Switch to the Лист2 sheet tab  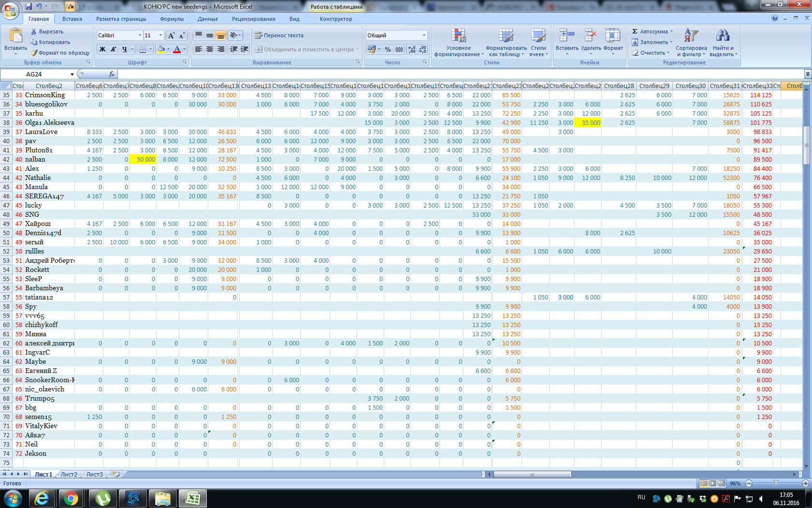69,474
